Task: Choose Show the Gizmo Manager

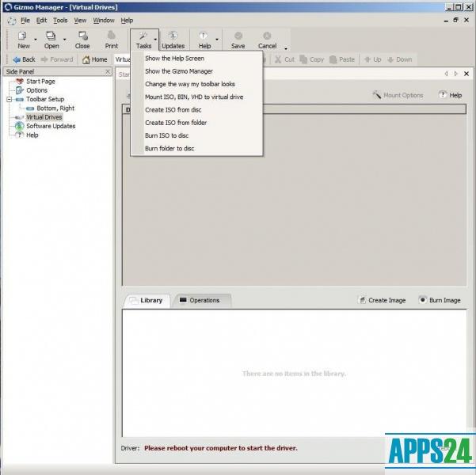Action: point(196,71)
